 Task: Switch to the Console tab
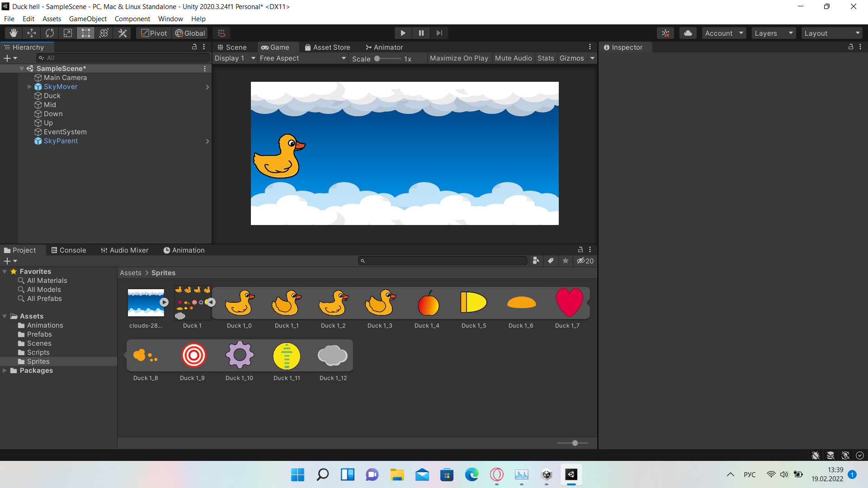(68, 250)
